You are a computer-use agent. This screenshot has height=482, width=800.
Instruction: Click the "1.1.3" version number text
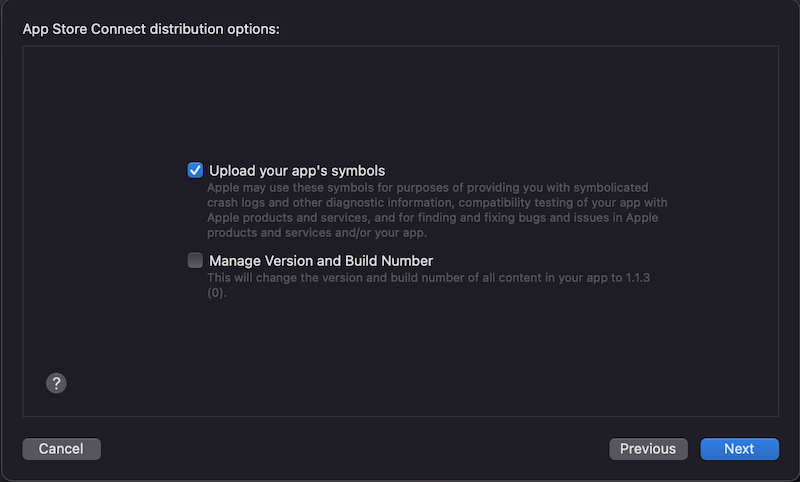638,278
